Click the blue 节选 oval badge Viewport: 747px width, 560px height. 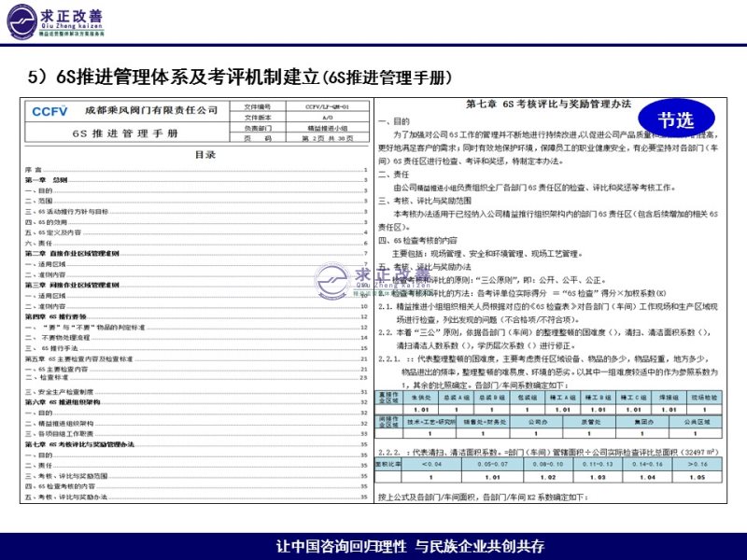point(676,119)
